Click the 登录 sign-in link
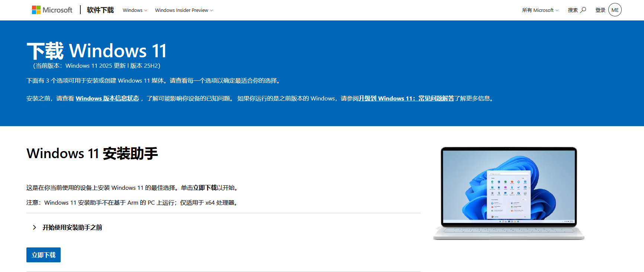644x272 pixels. pos(600,10)
